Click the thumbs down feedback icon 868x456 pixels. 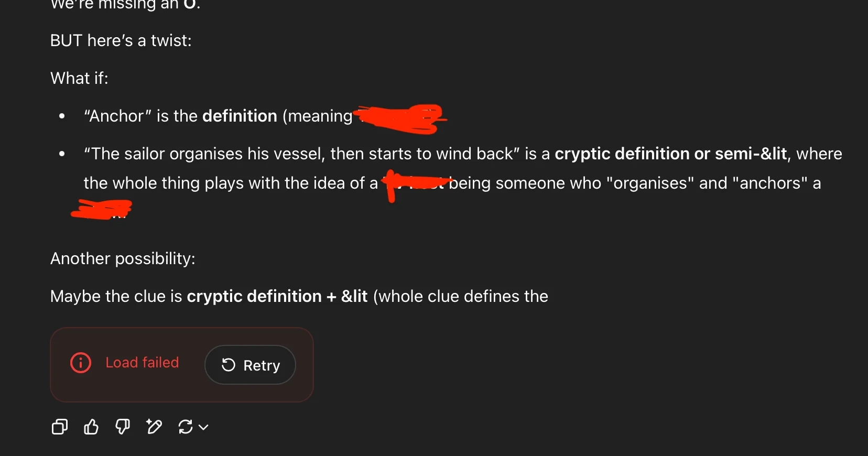click(x=123, y=427)
